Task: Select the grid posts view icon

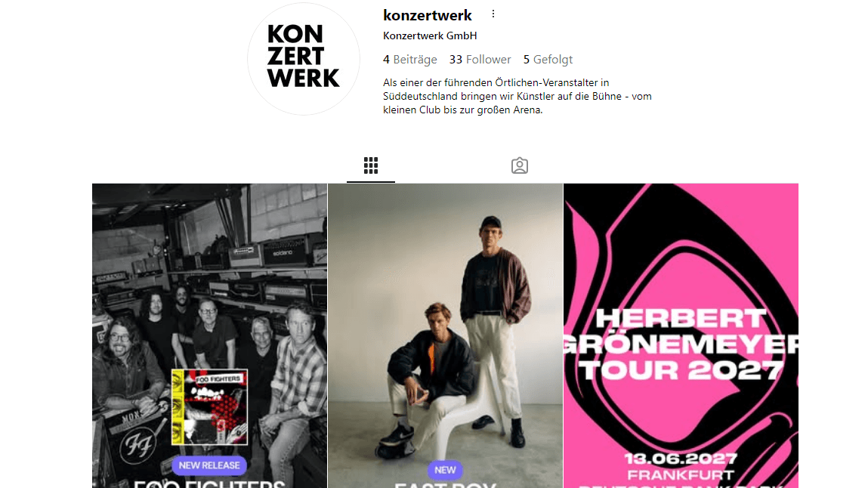Action: (x=371, y=165)
